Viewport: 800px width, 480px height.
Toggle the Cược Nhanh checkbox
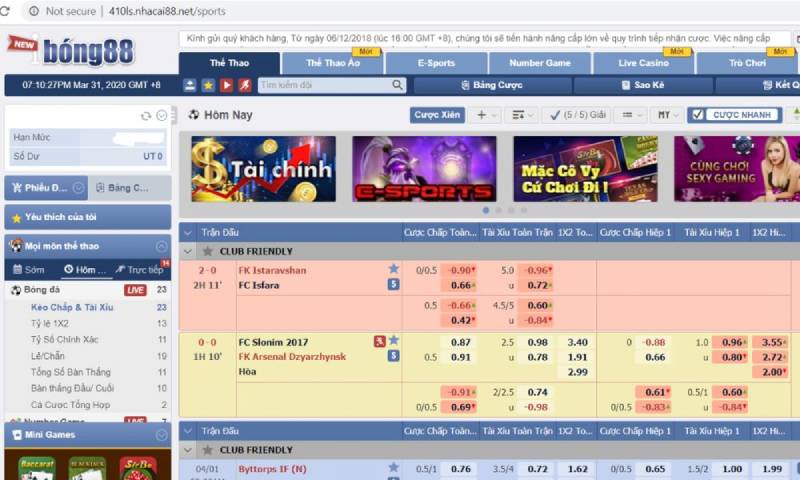[x=698, y=115]
